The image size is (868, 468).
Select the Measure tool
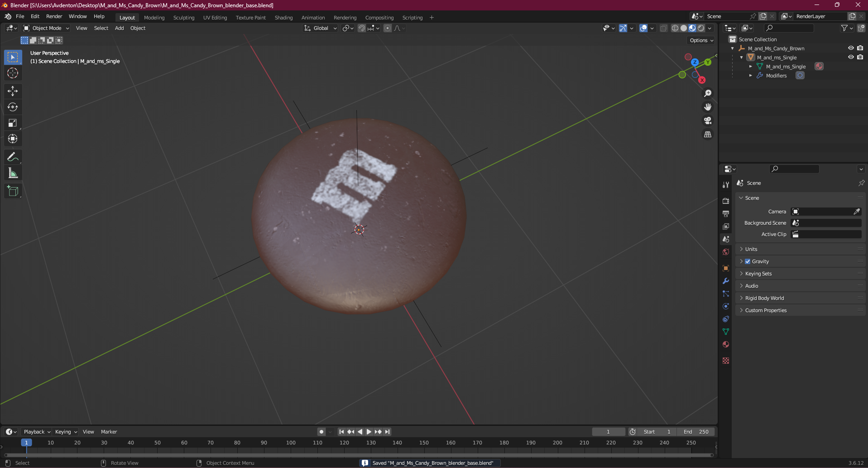point(13,173)
